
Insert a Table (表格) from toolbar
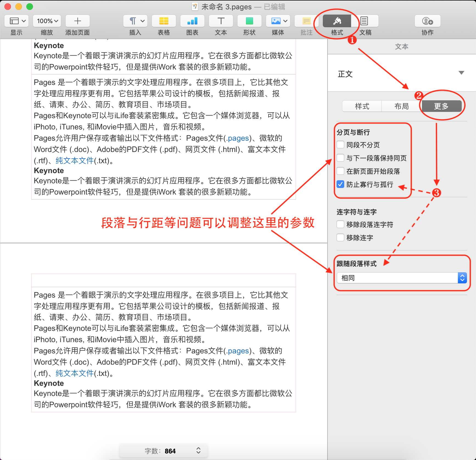(164, 21)
